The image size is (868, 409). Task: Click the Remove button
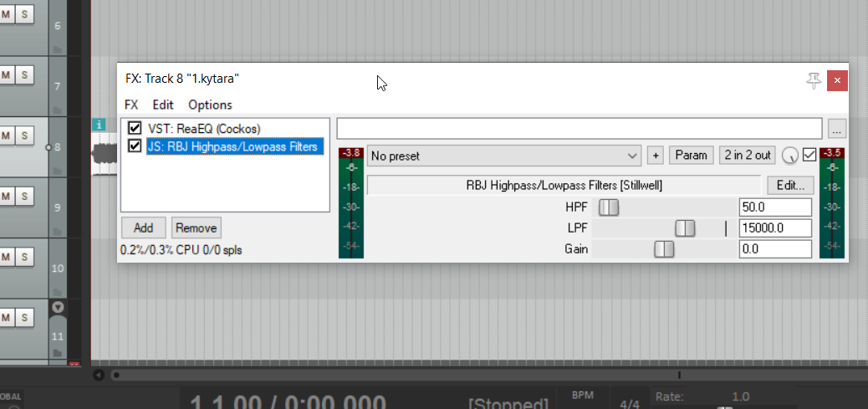pos(197,228)
